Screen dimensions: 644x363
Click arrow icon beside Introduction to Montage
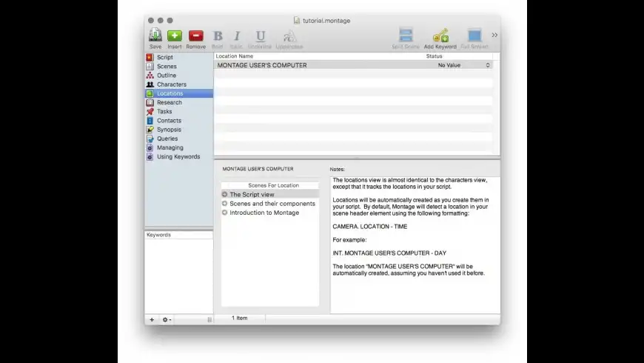tap(225, 213)
